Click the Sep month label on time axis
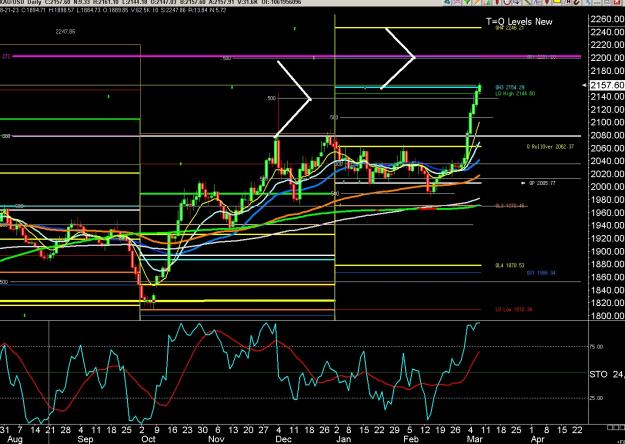The image size is (625, 444). click(x=85, y=439)
